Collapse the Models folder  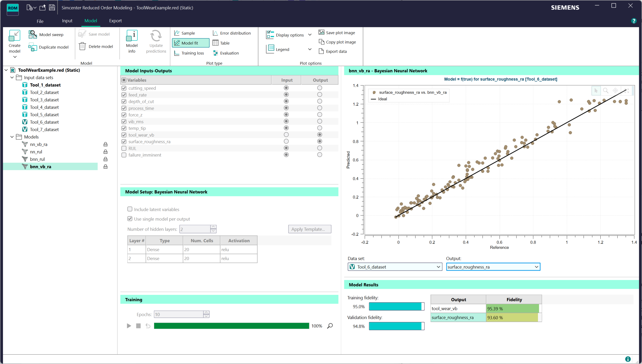(x=12, y=137)
